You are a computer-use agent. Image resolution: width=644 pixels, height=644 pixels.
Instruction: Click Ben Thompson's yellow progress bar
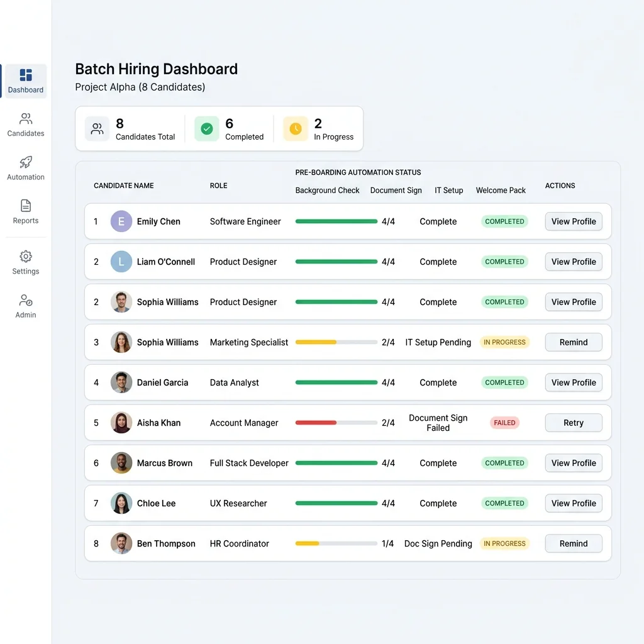(336, 543)
